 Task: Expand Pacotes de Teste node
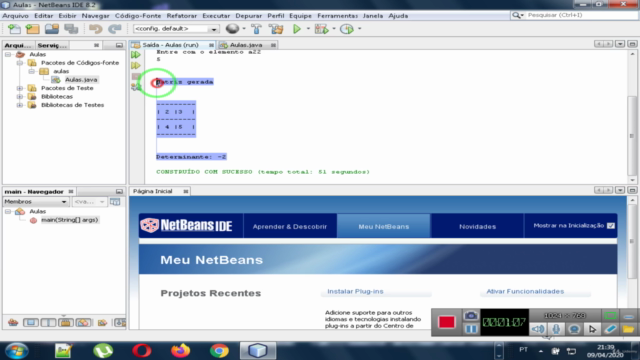20,88
